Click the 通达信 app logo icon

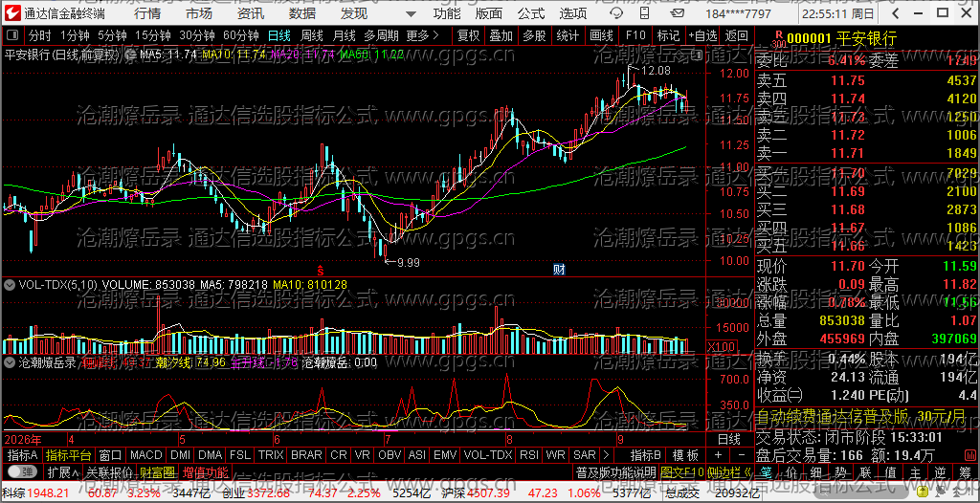(11, 13)
